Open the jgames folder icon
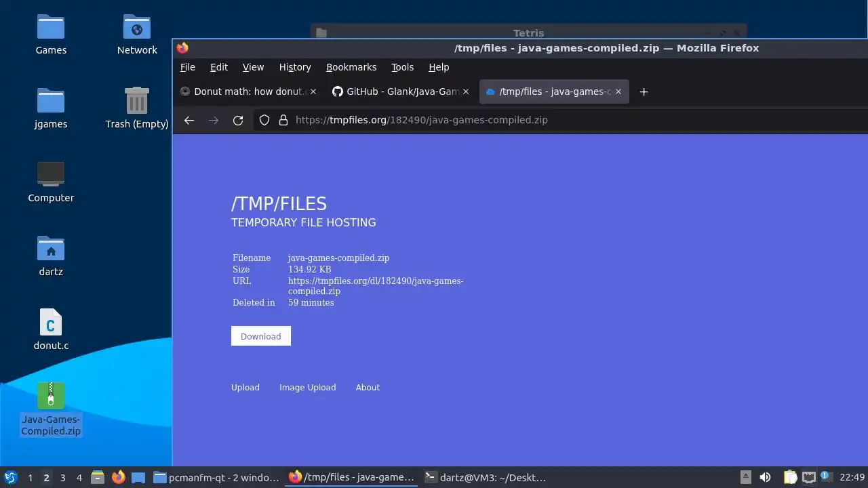The width and height of the screenshot is (868, 488). click(x=51, y=108)
